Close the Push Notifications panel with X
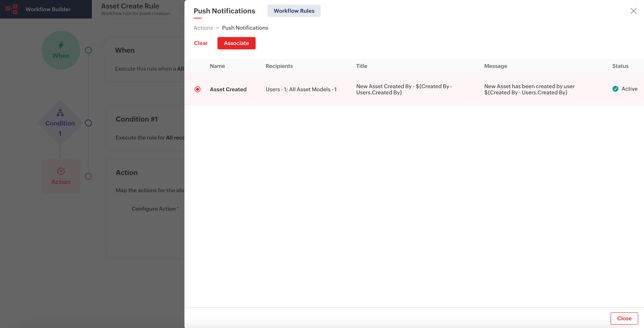 click(x=633, y=11)
